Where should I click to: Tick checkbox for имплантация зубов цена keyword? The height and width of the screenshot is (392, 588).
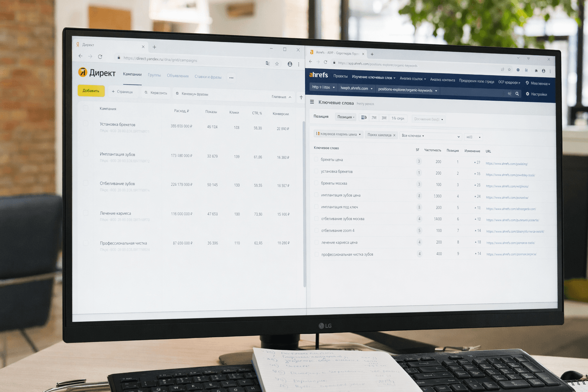tap(316, 195)
